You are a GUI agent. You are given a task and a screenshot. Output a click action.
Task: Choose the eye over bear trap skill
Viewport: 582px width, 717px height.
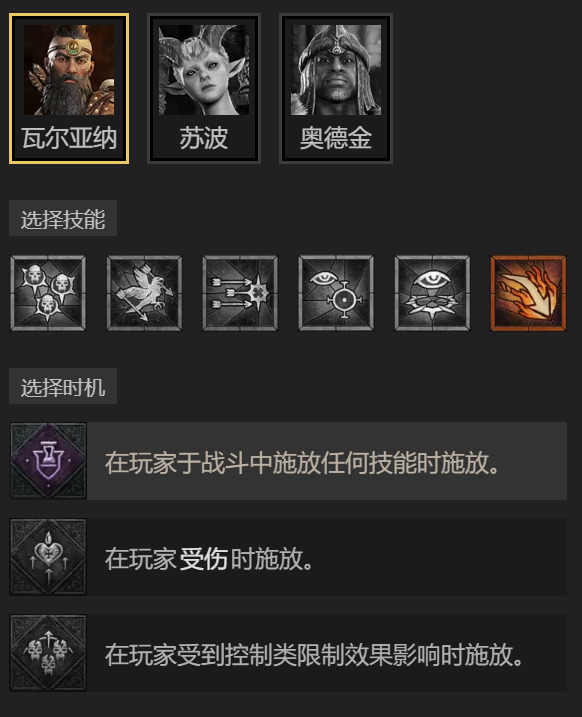click(x=432, y=293)
